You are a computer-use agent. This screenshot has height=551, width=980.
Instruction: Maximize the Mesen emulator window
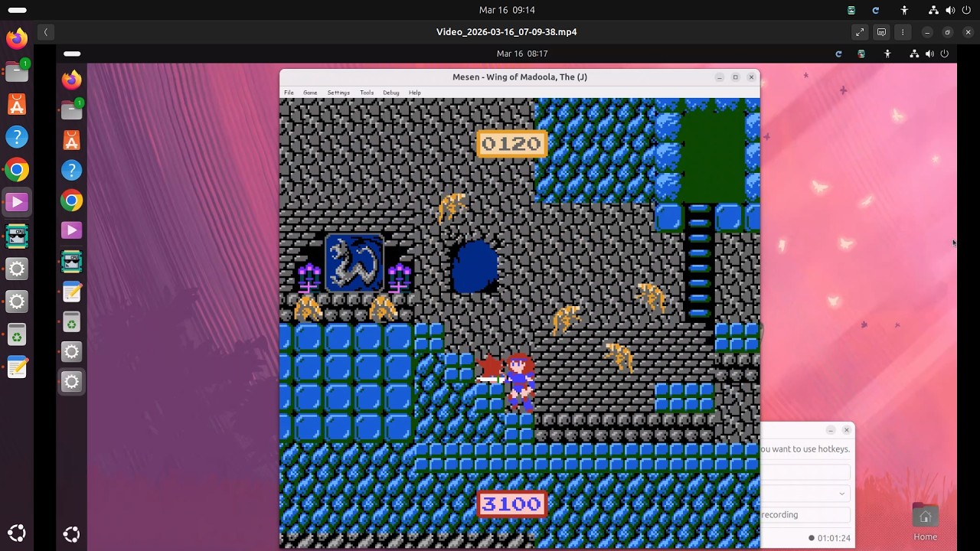(736, 77)
